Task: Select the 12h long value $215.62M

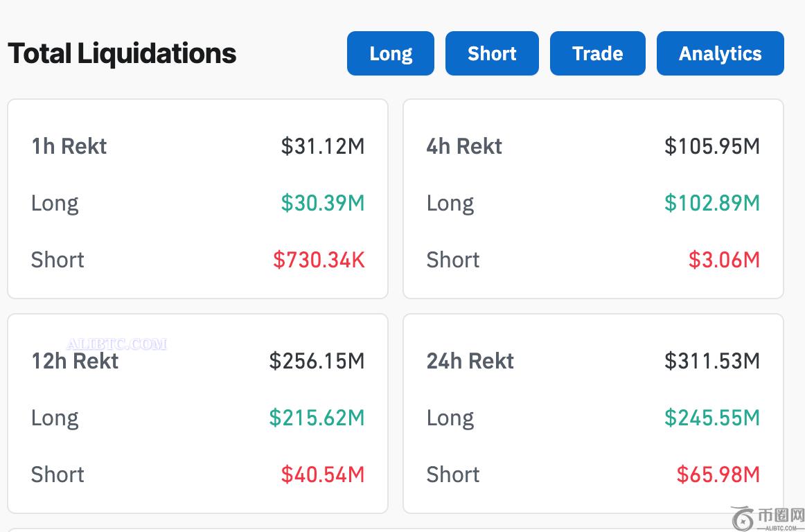Action: click(x=317, y=418)
